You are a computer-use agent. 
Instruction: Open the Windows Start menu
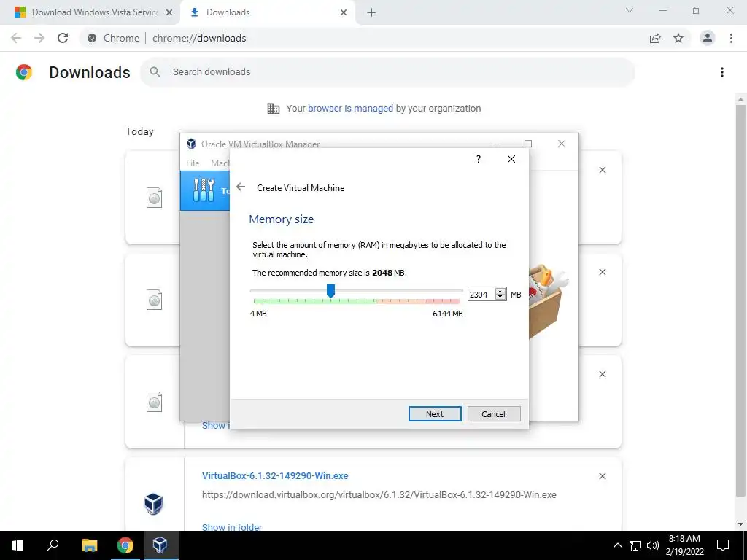click(18, 545)
